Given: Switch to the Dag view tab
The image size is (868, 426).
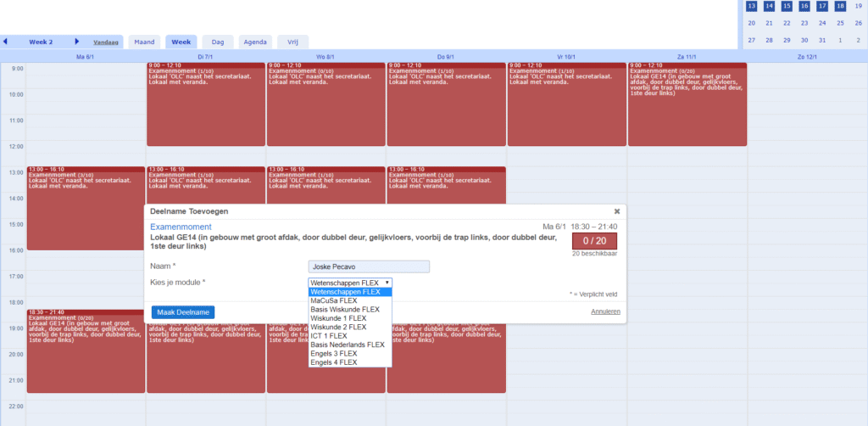Looking at the screenshot, I should (x=217, y=42).
